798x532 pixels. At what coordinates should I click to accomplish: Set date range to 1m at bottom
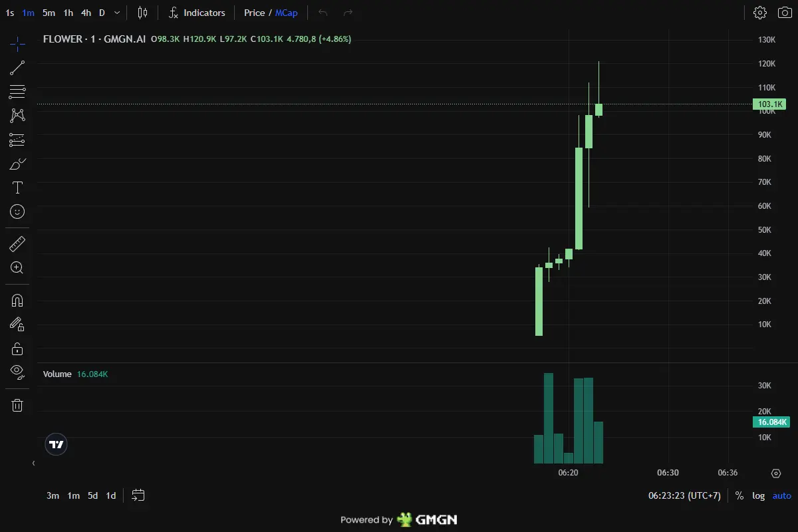(73, 495)
